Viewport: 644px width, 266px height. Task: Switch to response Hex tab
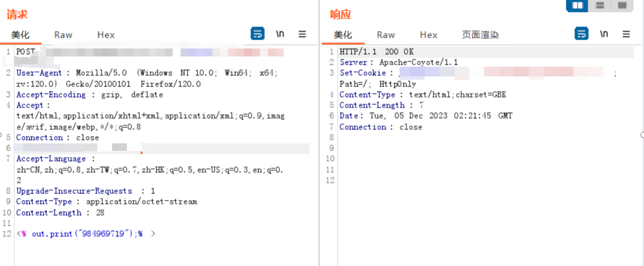click(428, 35)
